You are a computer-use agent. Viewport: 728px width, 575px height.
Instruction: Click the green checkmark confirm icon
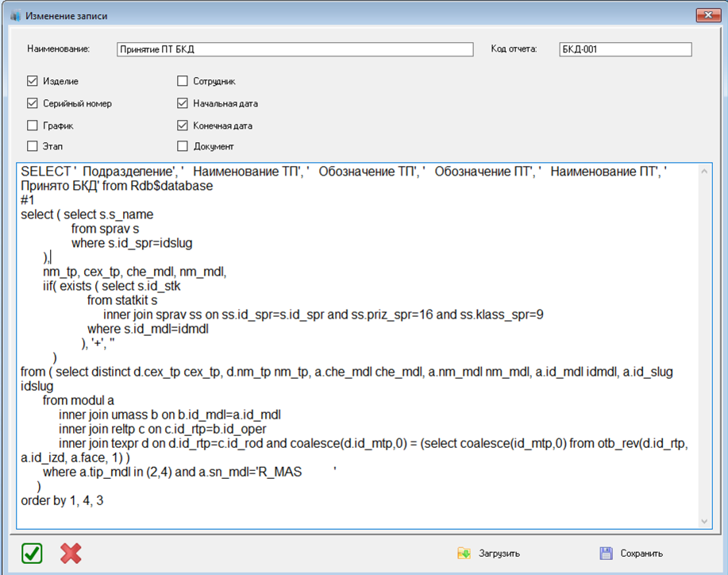[x=32, y=553]
